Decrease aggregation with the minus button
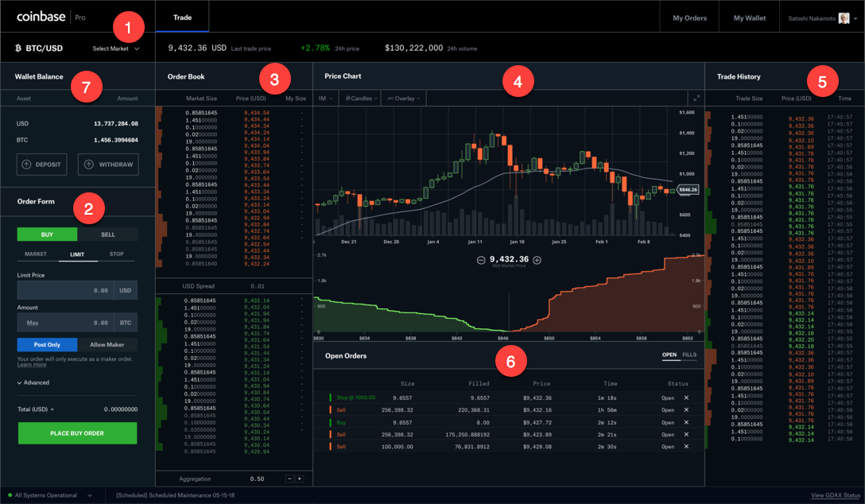This screenshot has height=504, width=865. [289, 479]
